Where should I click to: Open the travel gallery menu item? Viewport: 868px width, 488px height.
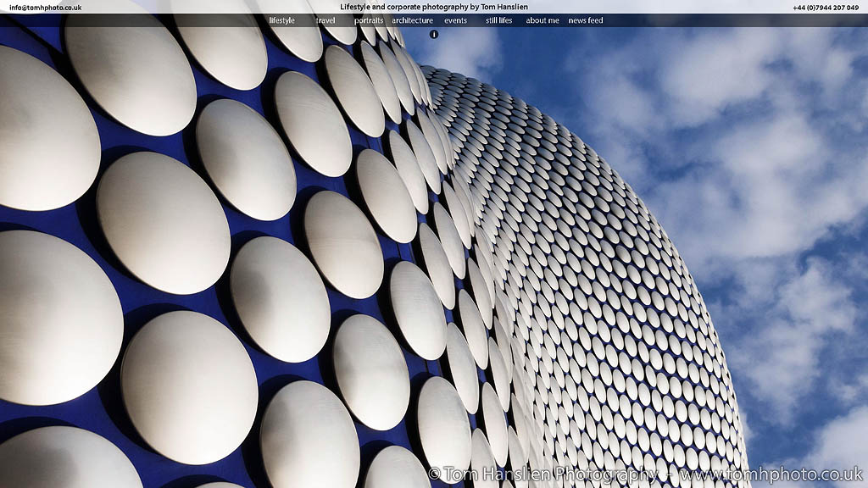325,20
